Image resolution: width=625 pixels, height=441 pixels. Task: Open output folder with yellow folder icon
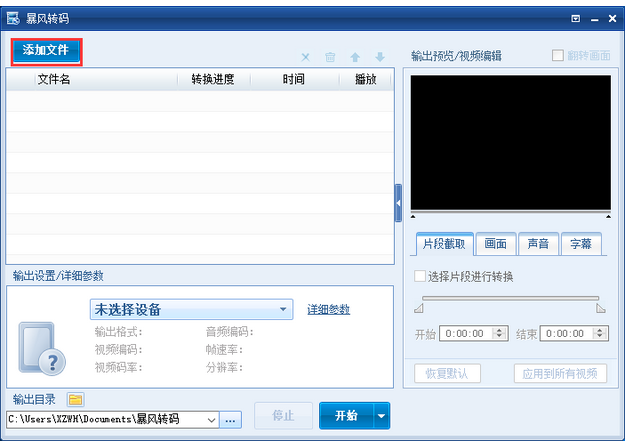point(75,399)
